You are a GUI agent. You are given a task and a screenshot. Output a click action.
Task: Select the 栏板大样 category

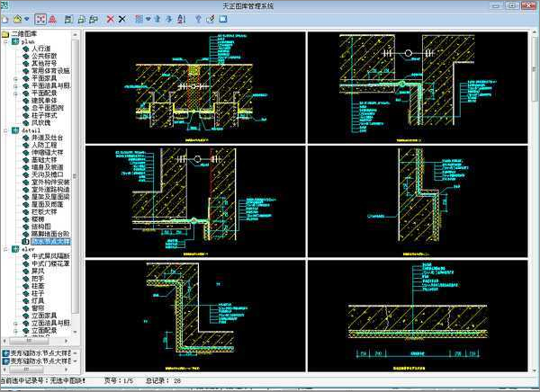pos(44,211)
